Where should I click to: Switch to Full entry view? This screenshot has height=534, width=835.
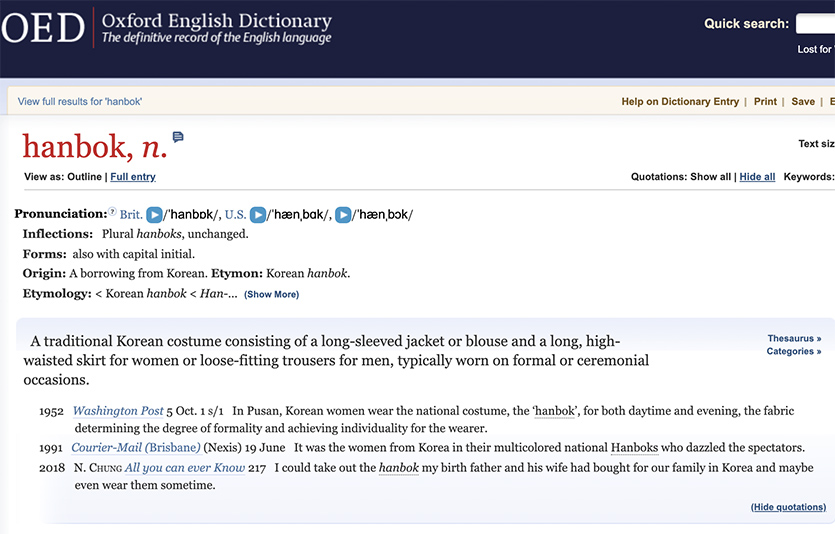click(x=133, y=177)
